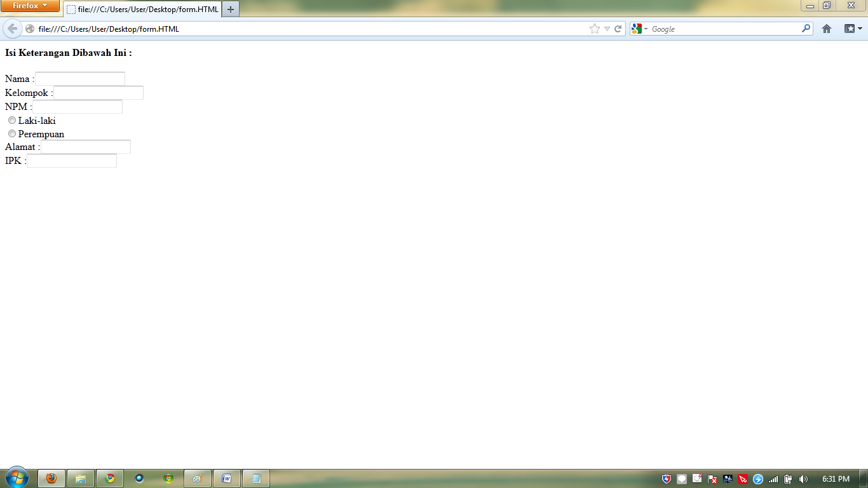Click inside the Nama input field
The image size is (868, 488).
[x=79, y=78]
